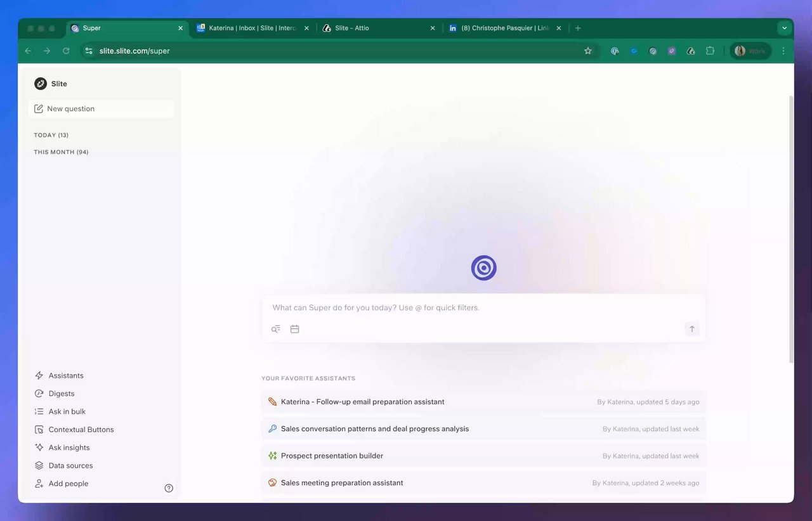
Task: Click 'By Katerina, updated 2 weeks ago' text
Action: click(x=645, y=483)
